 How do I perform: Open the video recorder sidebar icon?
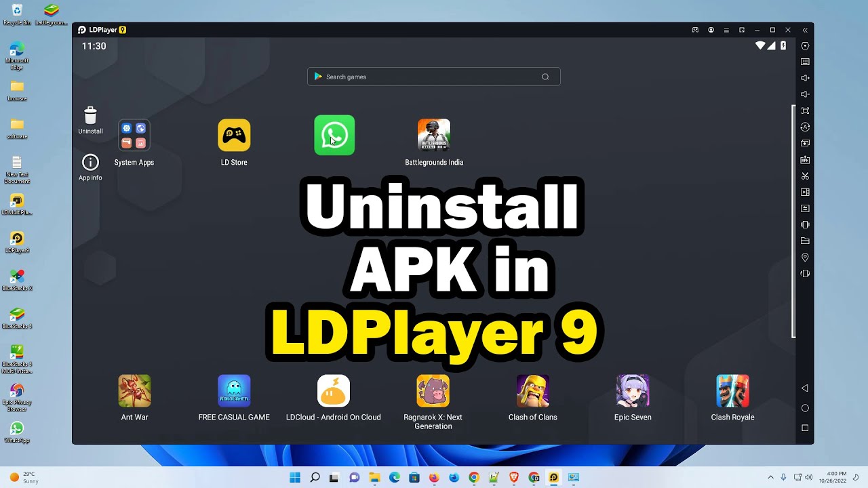(x=805, y=192)
